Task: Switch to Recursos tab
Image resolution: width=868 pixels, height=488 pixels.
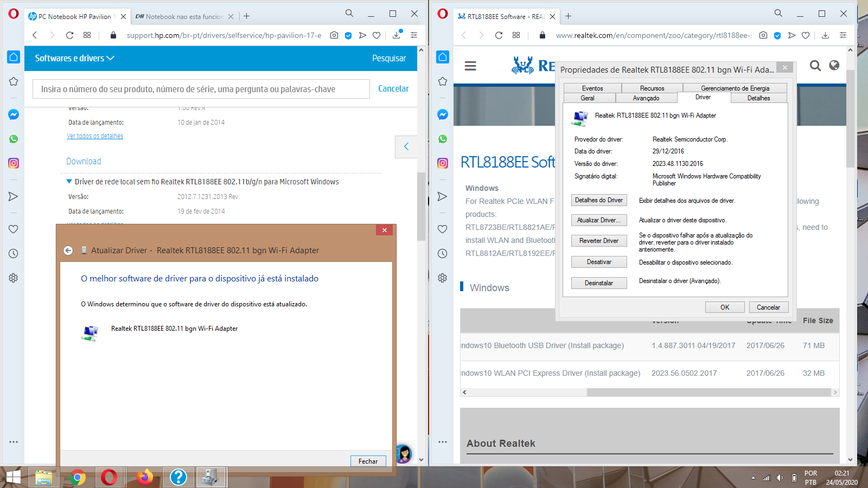Action: [x=652, y=88]
